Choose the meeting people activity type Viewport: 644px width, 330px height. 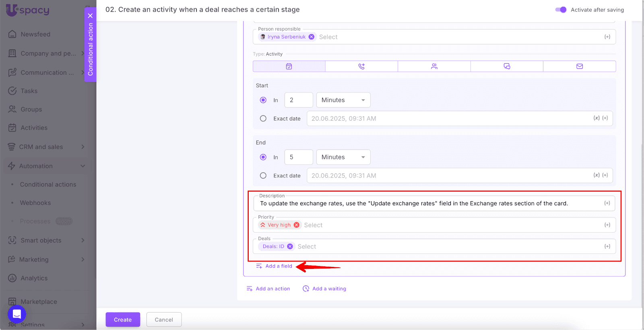tap(434, 66)
